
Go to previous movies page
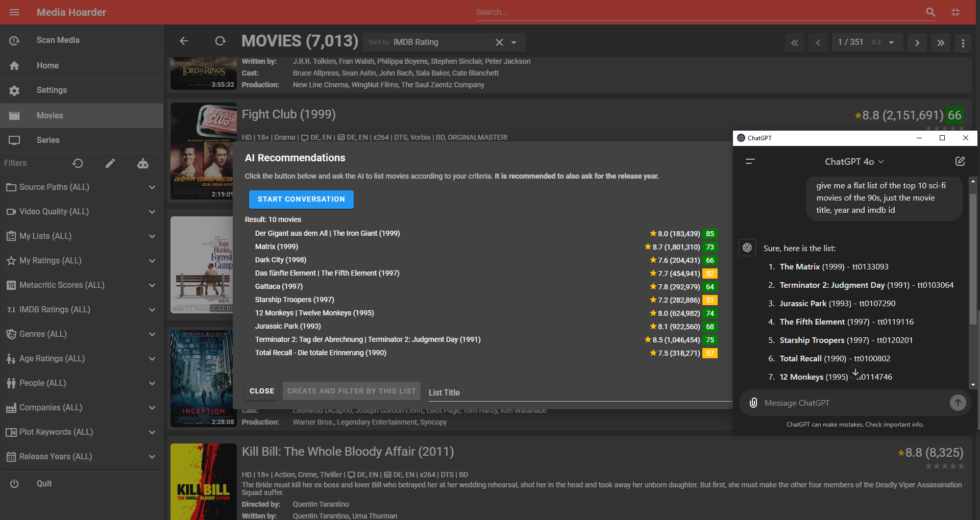pyautogui.click(x=818, y=43)
